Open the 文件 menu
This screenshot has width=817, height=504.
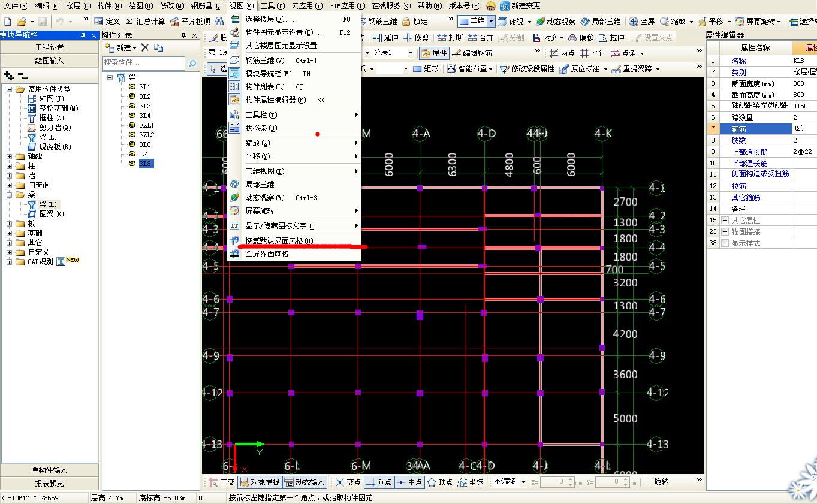click(x=16, y=5)
